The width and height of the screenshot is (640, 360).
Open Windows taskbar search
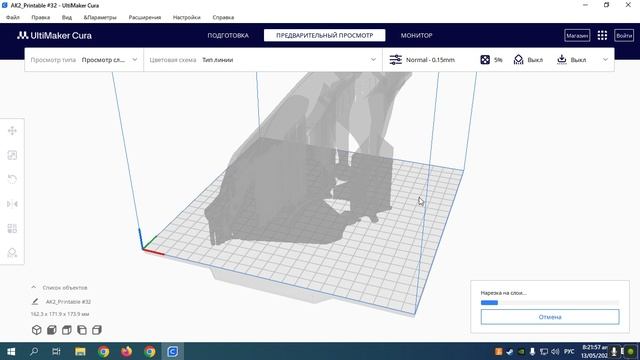click(34, 351)
